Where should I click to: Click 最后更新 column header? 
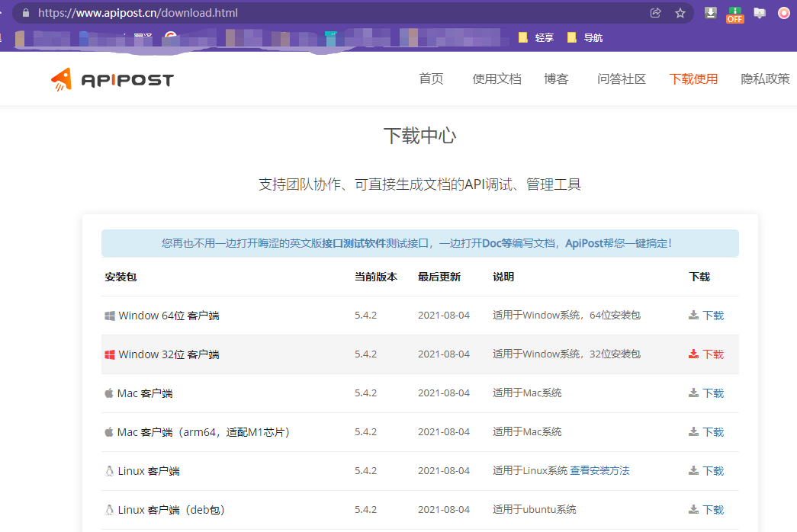439,277
